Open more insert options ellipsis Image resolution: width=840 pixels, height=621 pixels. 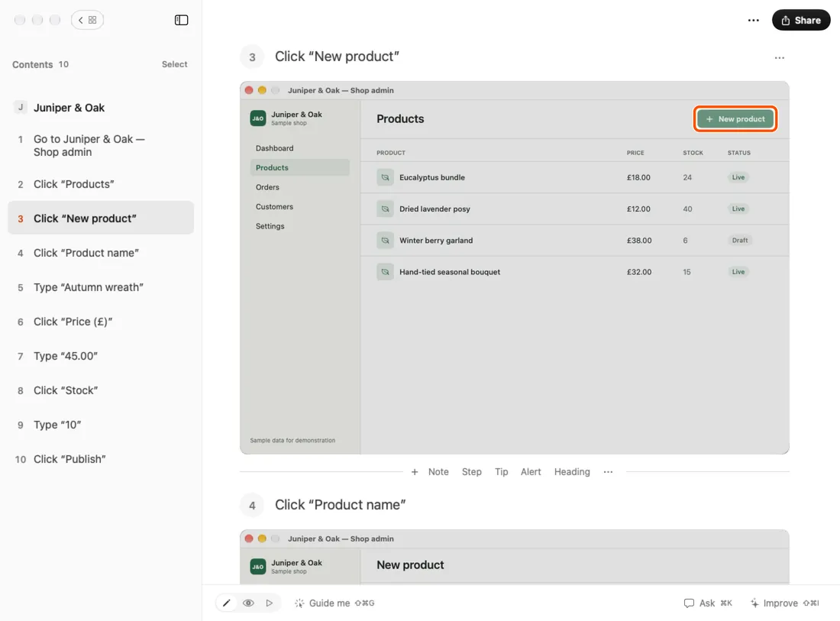pos(608,471)
